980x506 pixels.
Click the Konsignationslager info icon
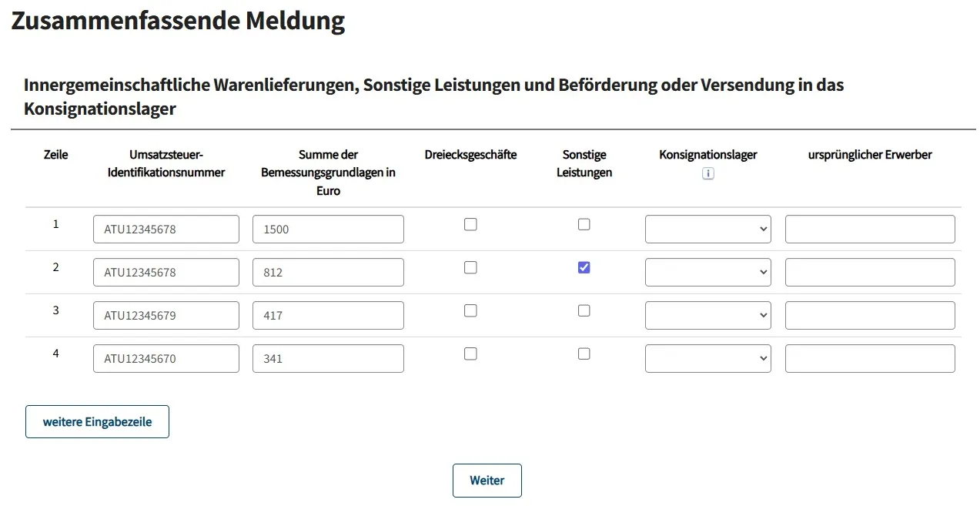(x=708, y=174)
